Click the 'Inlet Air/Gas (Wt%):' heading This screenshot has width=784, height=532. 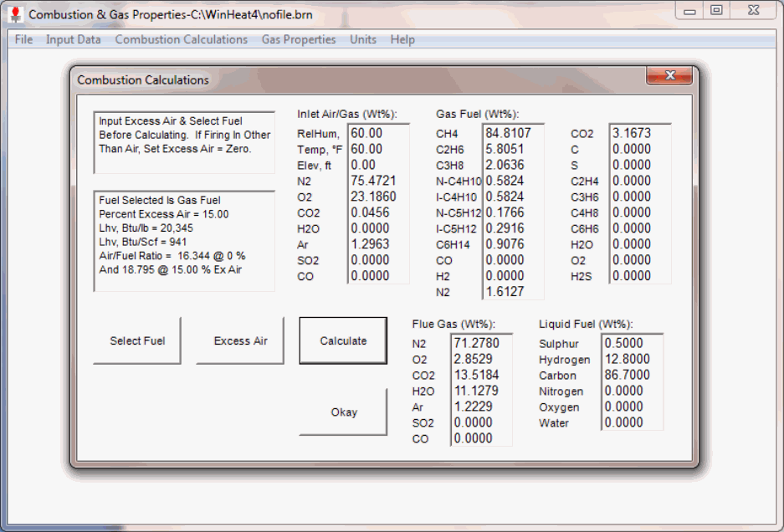point(347,114)
